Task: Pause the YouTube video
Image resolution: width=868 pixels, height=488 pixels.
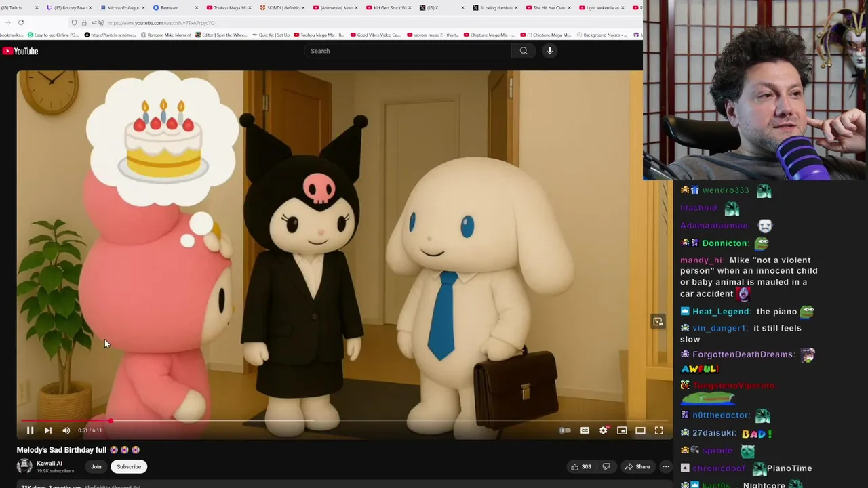Action: click(30, 430)
